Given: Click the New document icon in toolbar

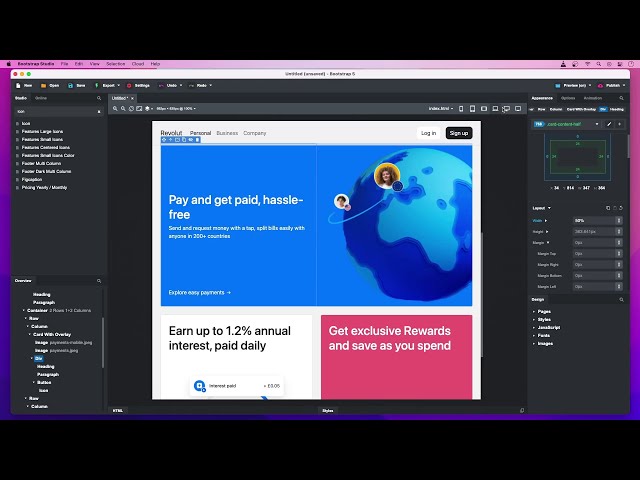Looking at the screenshot, I should tap(18, 86).
